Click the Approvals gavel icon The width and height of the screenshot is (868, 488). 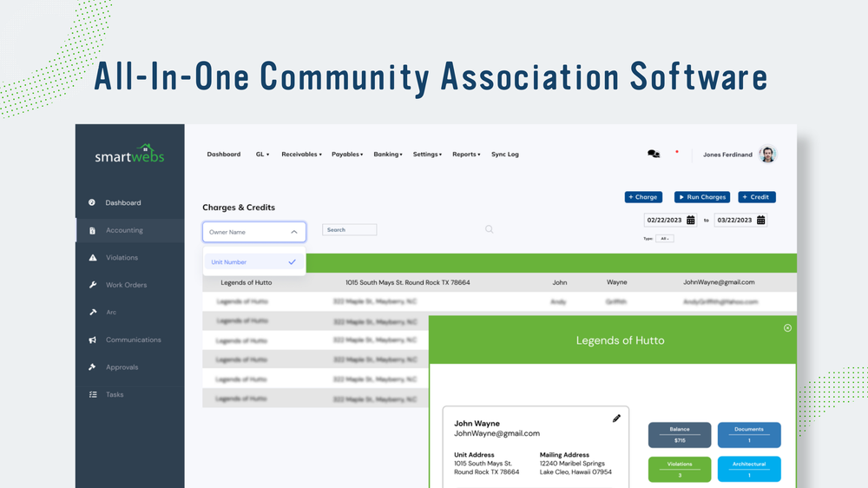click(x=93, y=366)
